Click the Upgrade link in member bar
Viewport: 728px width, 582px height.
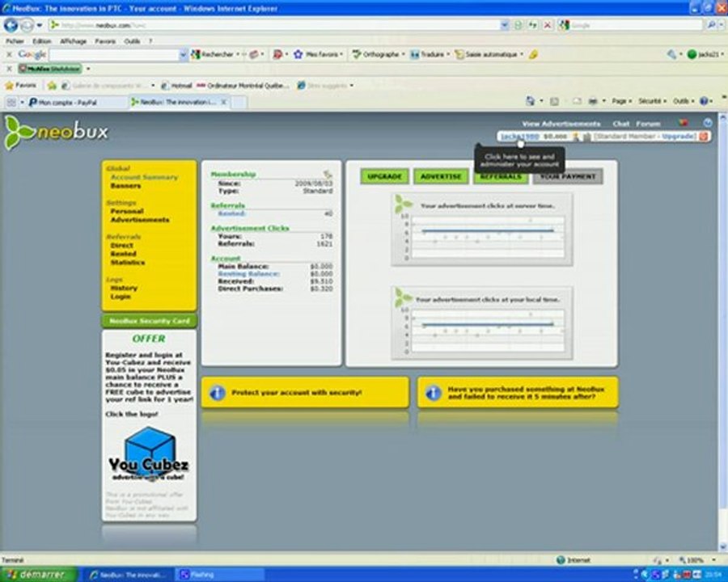point(679,137)
